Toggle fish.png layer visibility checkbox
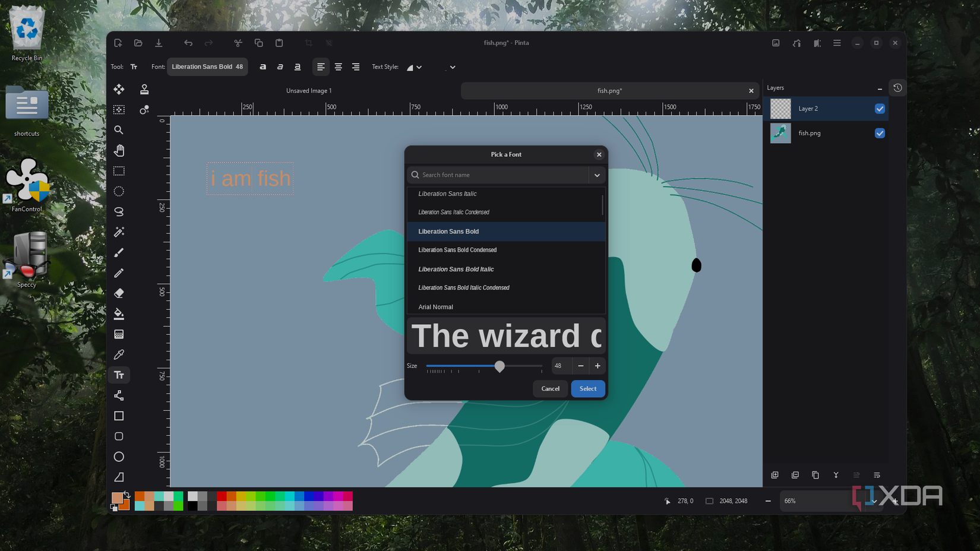 pos(880,133)
